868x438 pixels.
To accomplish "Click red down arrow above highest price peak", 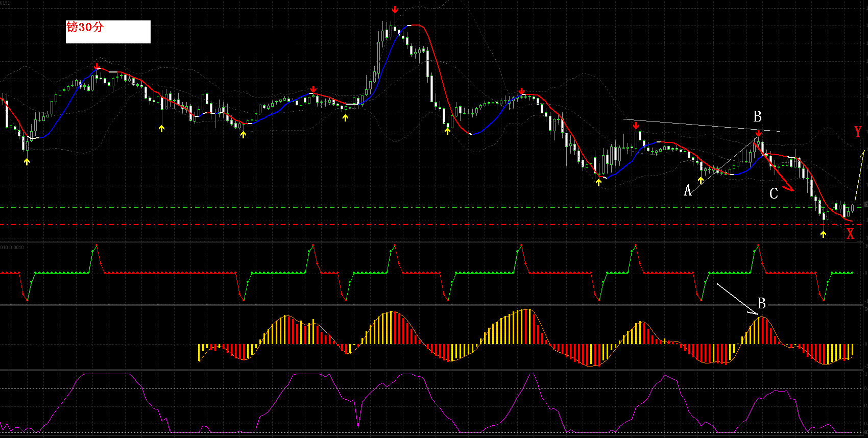I will pyautogui.click(x=395, y=10).
